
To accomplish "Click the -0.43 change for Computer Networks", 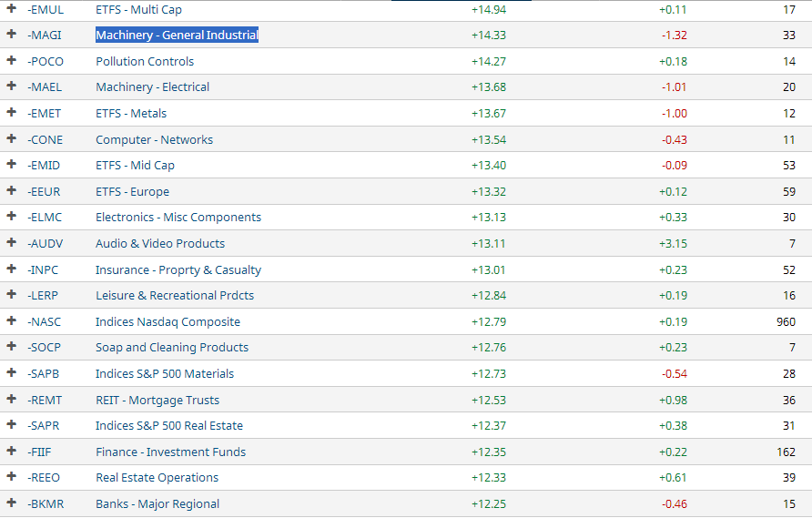I will click(675, 140).
